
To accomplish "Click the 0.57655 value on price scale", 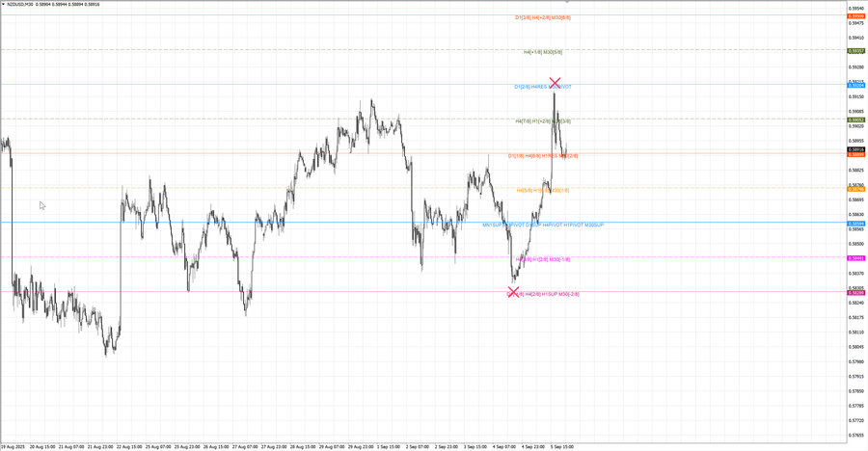I will 856,435.
